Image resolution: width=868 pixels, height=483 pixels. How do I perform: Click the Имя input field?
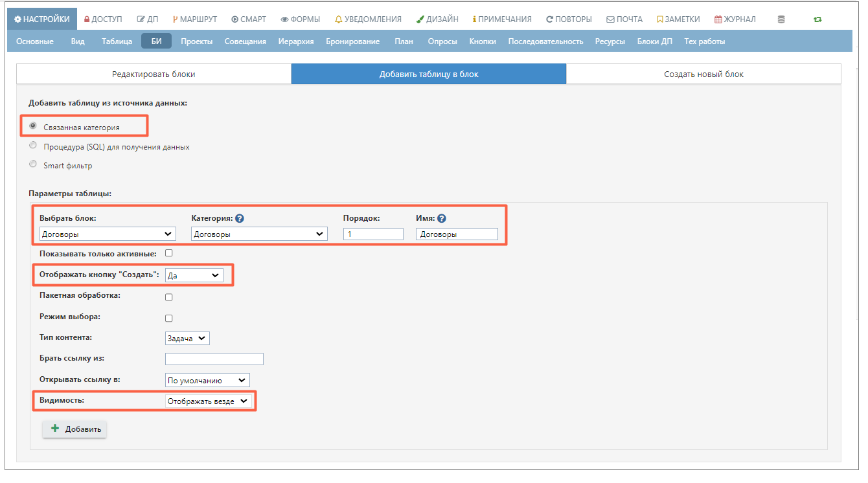pos(457,234)
